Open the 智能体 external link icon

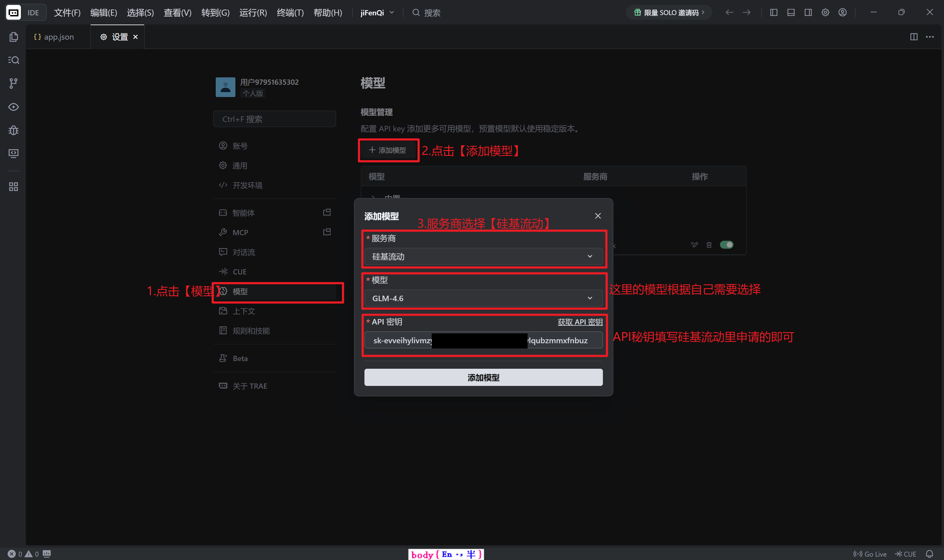[327, 212]
